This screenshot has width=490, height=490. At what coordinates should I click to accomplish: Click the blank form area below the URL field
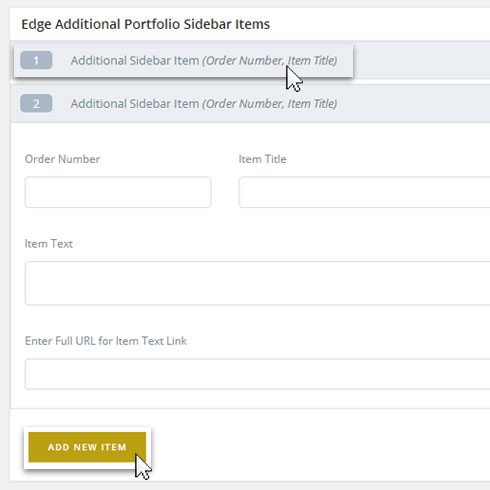(250, 399)
